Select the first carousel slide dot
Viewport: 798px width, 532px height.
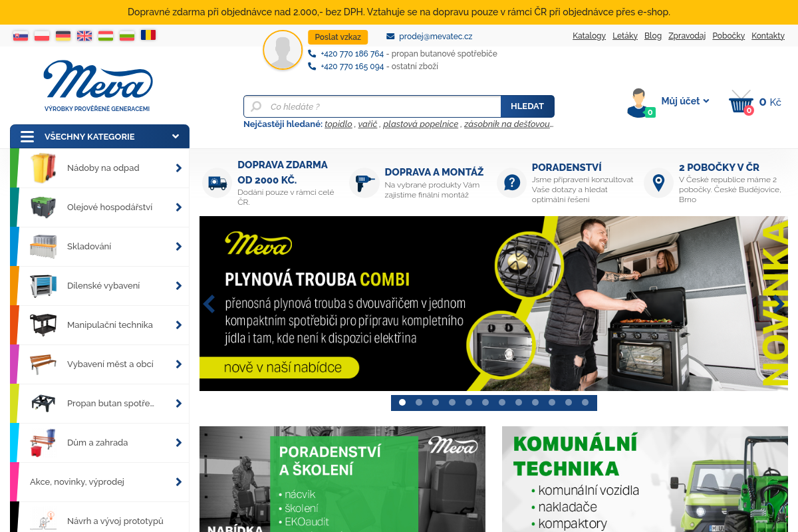click(402, 402)
